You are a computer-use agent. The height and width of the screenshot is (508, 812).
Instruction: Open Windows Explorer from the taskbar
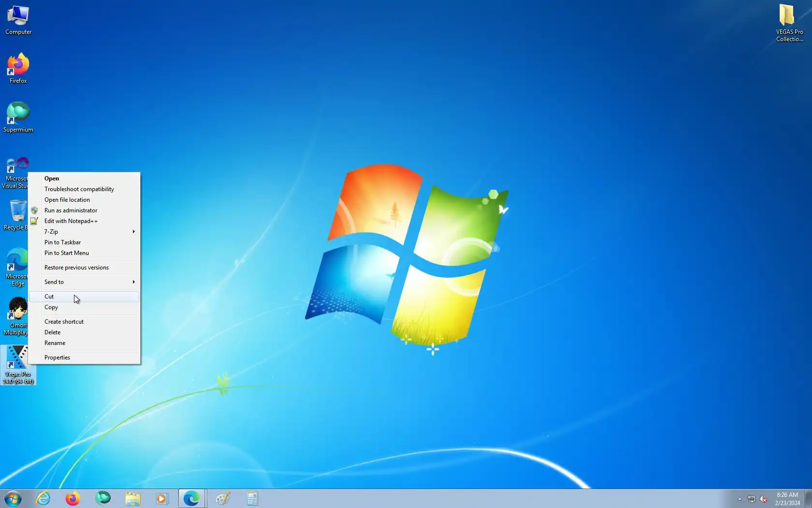133,498
